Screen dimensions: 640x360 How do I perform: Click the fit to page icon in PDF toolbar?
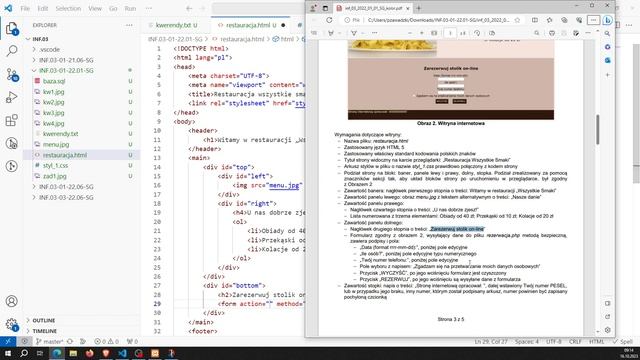point(434,33)
